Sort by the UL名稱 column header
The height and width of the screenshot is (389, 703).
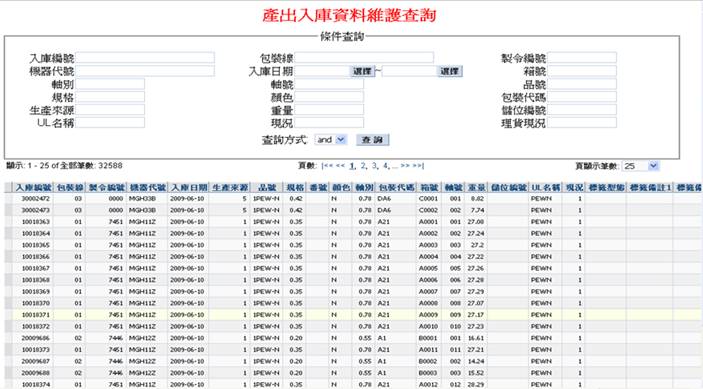[546, 187]
